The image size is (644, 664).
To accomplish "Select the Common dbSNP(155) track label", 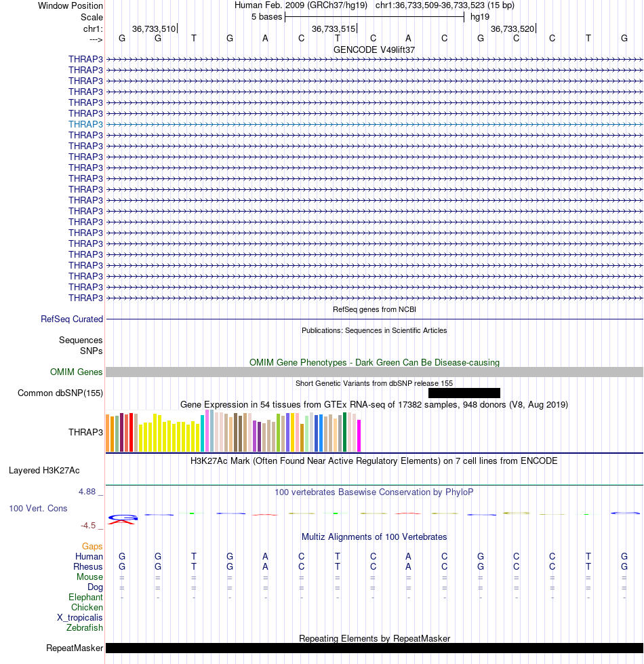I will point(60,393).
